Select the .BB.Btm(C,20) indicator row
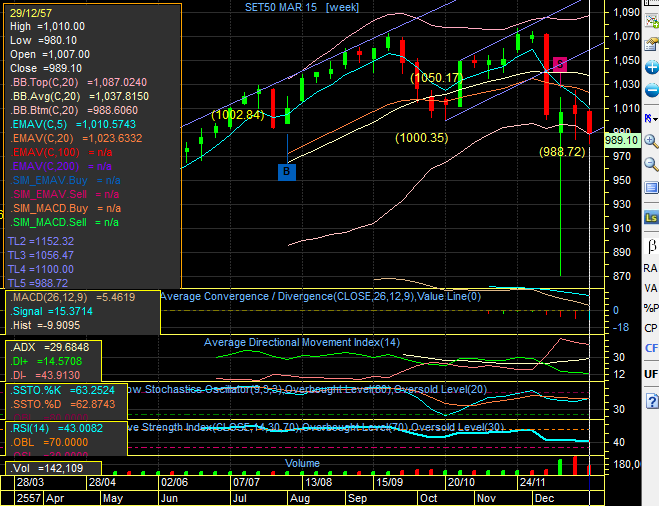The height and width of the screenshot is (506, 659). click(74, 111)
